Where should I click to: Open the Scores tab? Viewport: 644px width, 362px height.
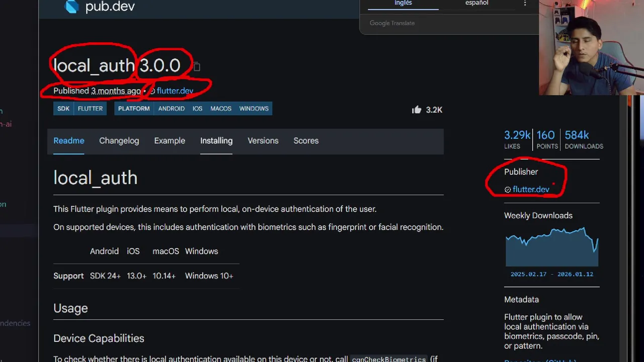point(306,141)
